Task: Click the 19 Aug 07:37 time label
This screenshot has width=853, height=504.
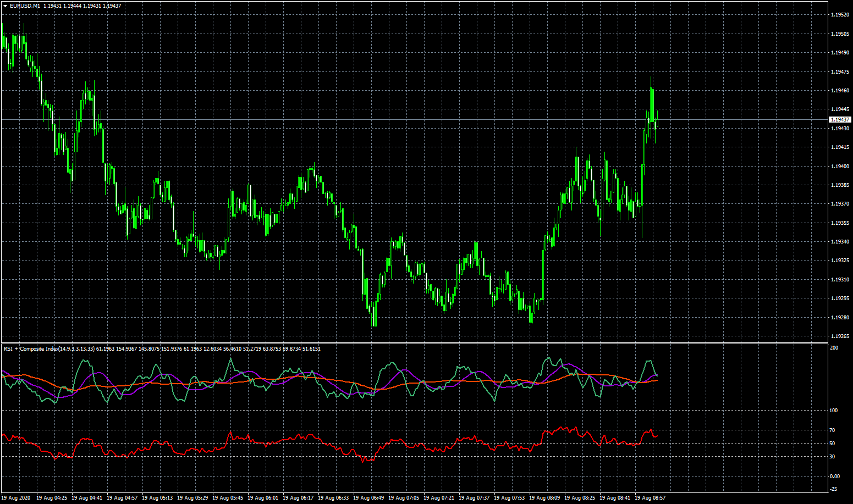Action: 474,498
